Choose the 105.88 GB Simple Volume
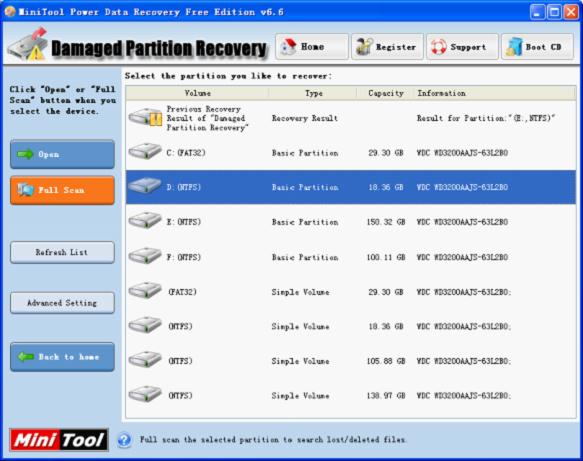 pyautogui.click(x=351, y=361)
